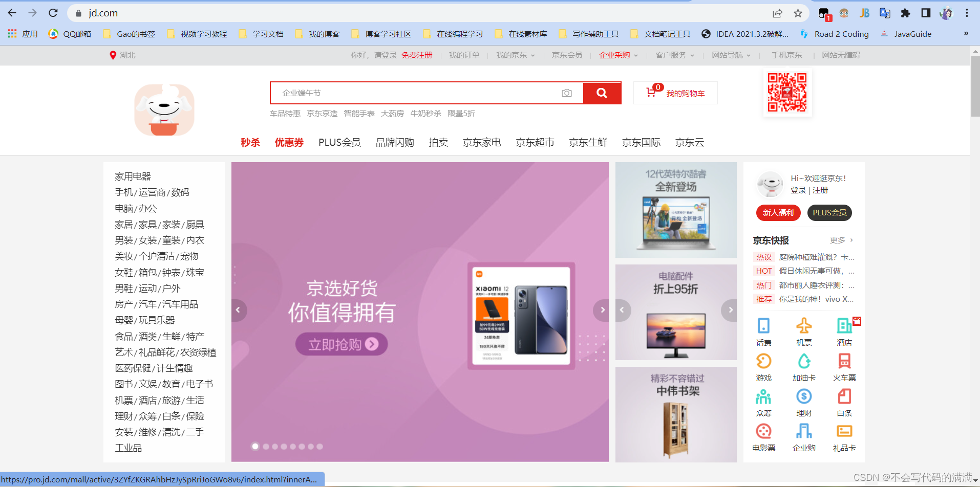
Task: Open the 礼品卡 gift card icon
Action: 844,431
